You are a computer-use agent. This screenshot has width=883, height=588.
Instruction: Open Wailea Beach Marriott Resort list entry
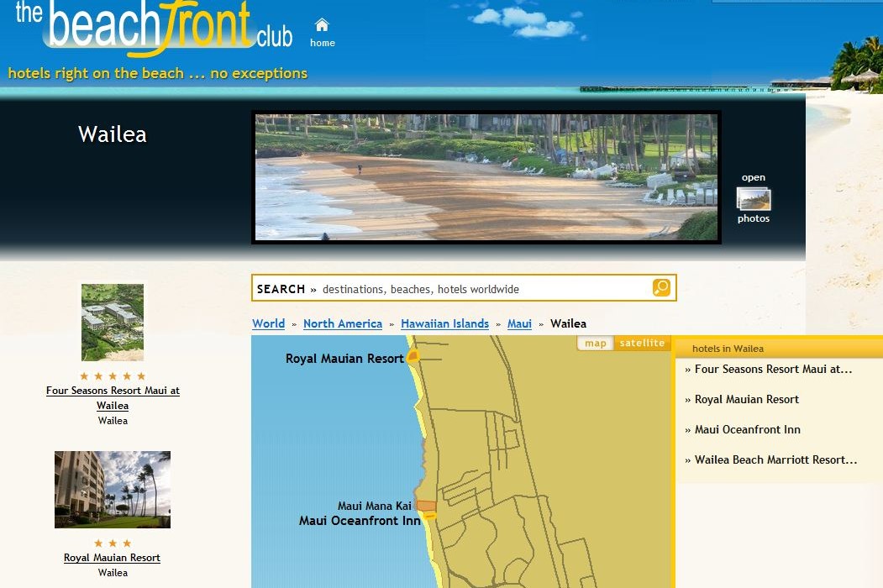(775, 459)
